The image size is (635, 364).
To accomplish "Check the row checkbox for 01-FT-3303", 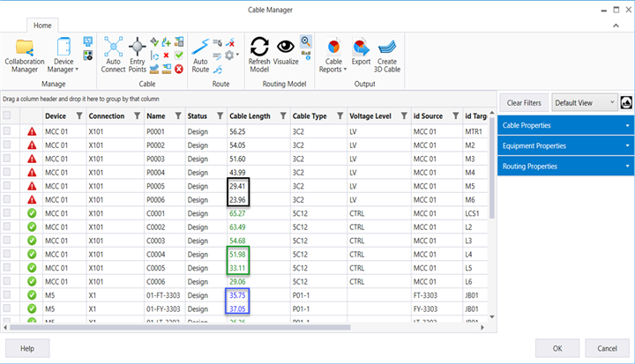I will point(7,294).
